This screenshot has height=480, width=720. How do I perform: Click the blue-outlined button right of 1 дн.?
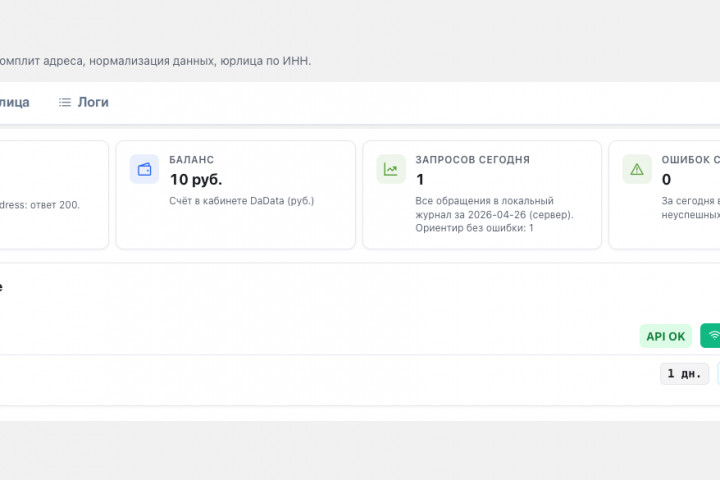coord(717,374)
